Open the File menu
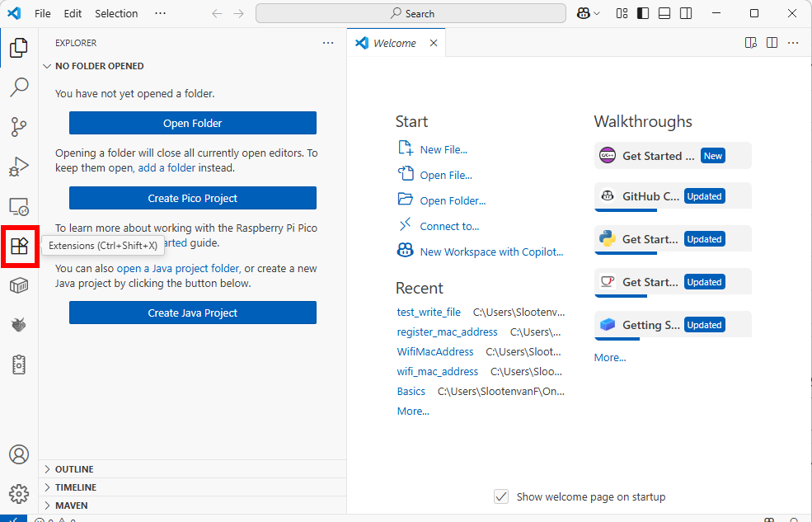 coord(43,13)
